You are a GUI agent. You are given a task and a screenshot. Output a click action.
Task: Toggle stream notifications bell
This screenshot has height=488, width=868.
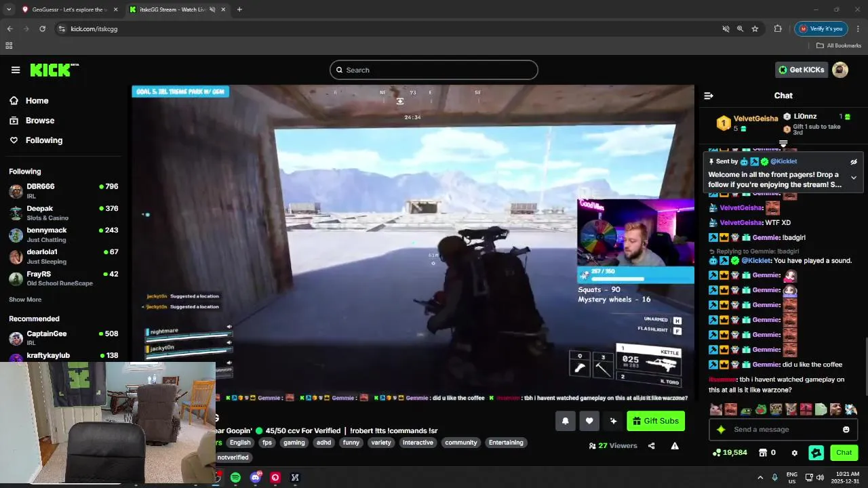coord(566,421)
